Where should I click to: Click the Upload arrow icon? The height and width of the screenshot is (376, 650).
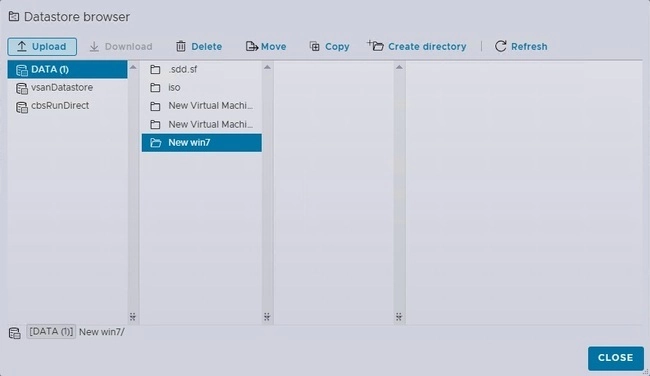coord(22,46)
